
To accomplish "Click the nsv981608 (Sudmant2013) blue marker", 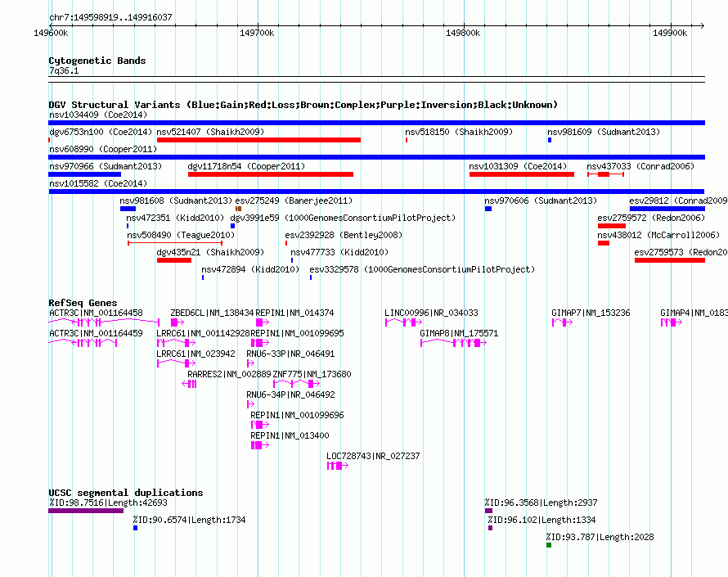I will point(128,209).
